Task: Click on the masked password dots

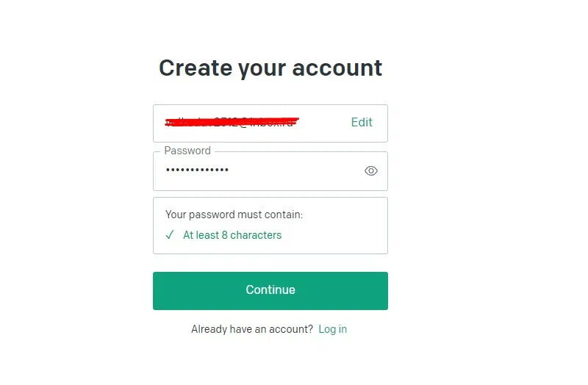Action: 197,170
